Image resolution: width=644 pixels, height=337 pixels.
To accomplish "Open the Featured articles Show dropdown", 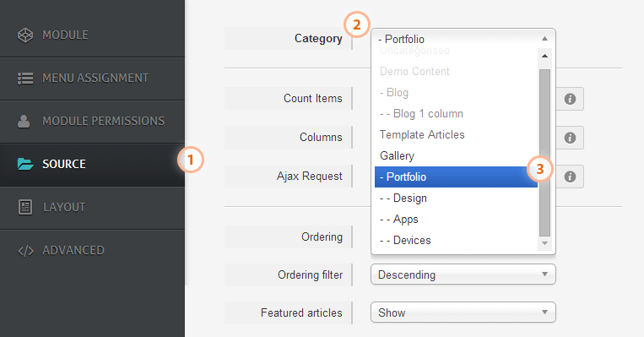I will [x=463, y=313].
